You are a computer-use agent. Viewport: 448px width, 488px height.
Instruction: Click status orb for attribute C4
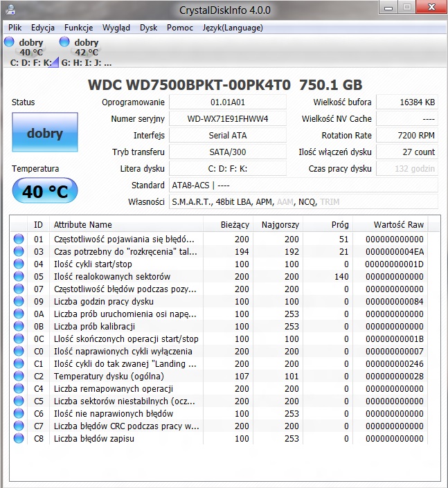pyautogui.click(x=19, y=388)
